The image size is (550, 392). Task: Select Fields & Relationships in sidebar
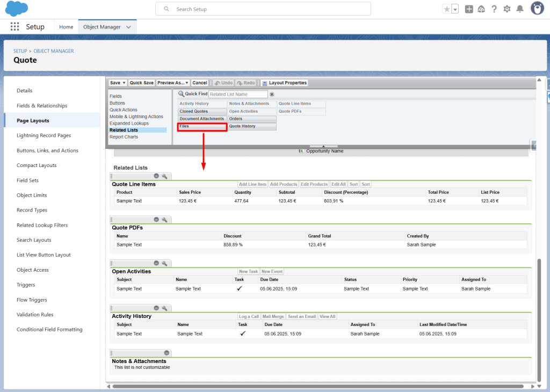tap(42, 106)
